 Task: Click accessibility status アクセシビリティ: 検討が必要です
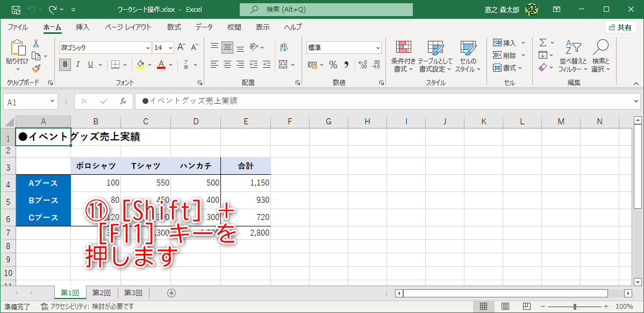87,307
